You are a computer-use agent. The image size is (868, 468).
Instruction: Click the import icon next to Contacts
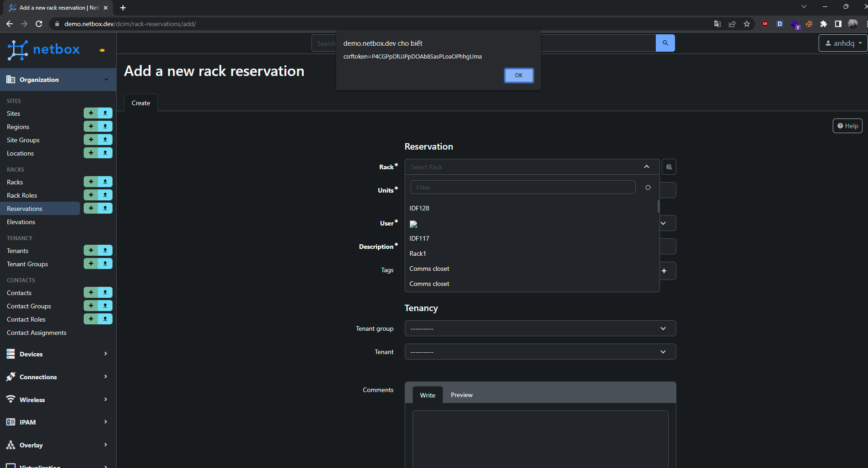point(105,292)
